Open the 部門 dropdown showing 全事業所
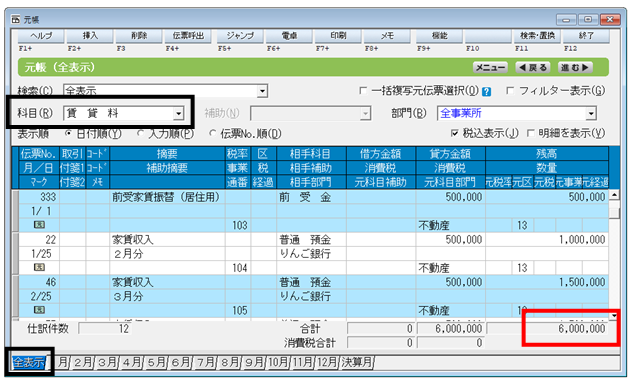The width and height of the screenshot is (631, 384). [x=590, y=114]
